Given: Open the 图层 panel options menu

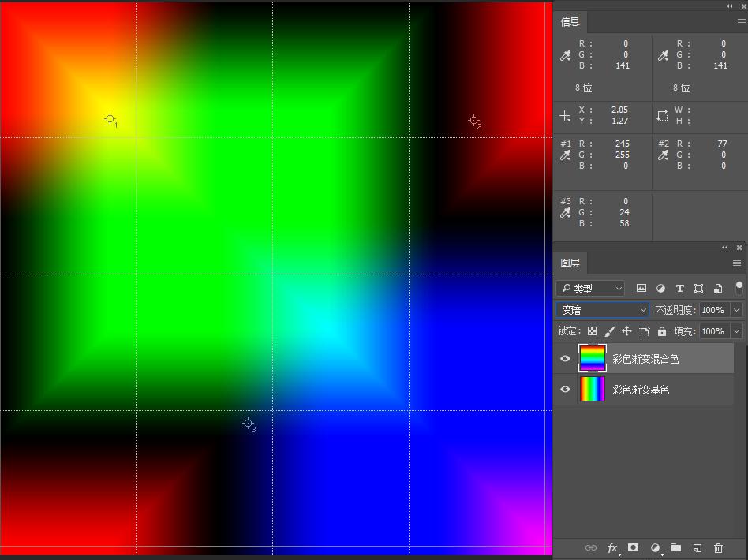Looking at the screenshot, I should 737,263.
